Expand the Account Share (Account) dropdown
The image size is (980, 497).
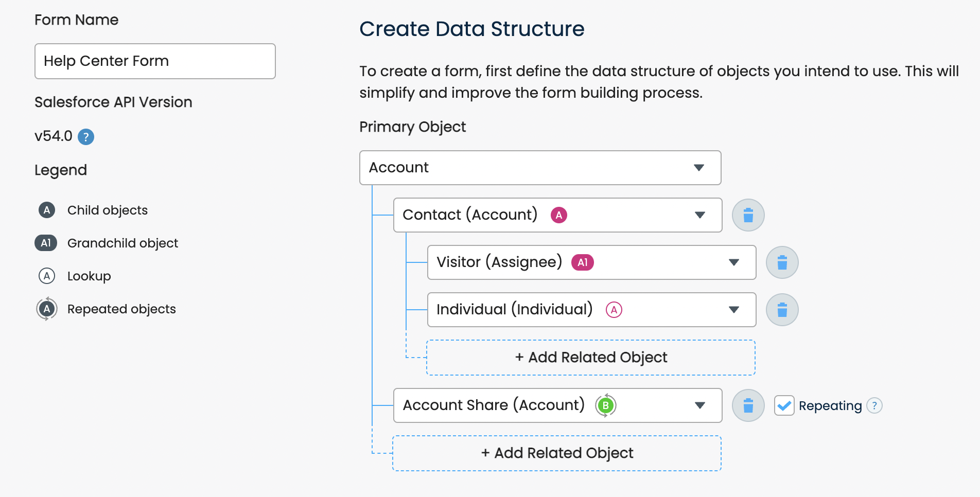pyautogui.click(x=700, y=405)
